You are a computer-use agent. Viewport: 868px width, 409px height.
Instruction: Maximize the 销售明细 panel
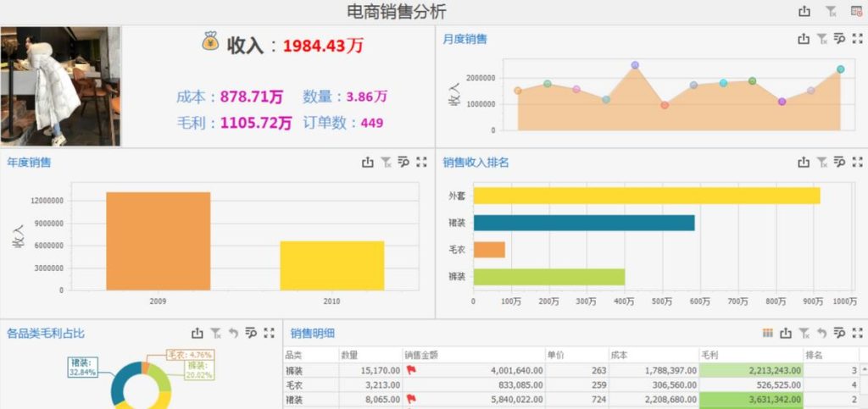(858, 333)
